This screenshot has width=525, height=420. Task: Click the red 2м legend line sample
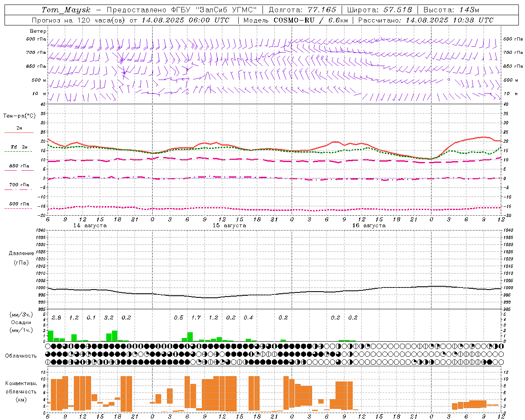19,133
